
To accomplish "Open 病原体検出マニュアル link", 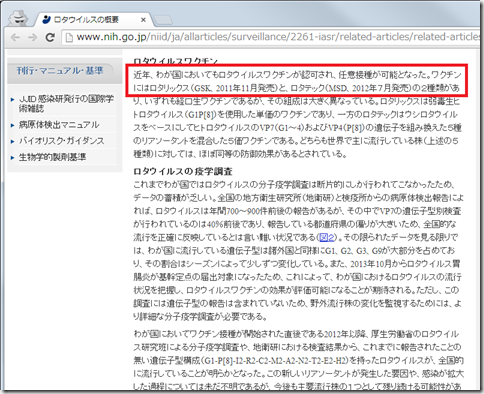I will pyautogui.click(x=59, y=125).
